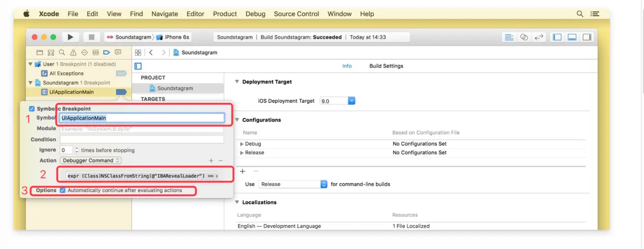The width and height of the screenshot is (644, 249).
Task: Toggle the Utilities panel visibility
Action: [587, 37]
